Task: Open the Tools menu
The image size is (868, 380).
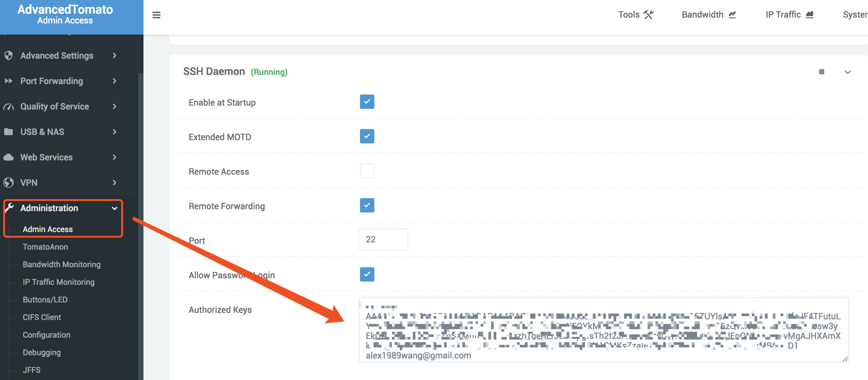Action: (x=636, y=14)
